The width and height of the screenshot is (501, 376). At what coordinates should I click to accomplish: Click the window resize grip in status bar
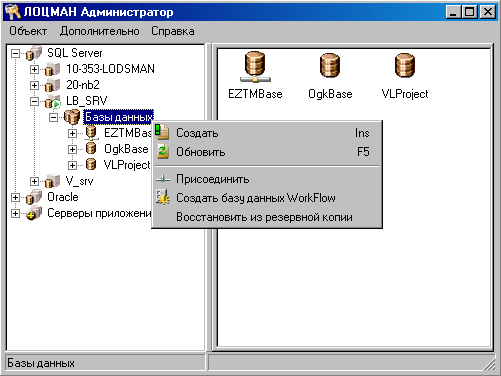coord(490,365)
